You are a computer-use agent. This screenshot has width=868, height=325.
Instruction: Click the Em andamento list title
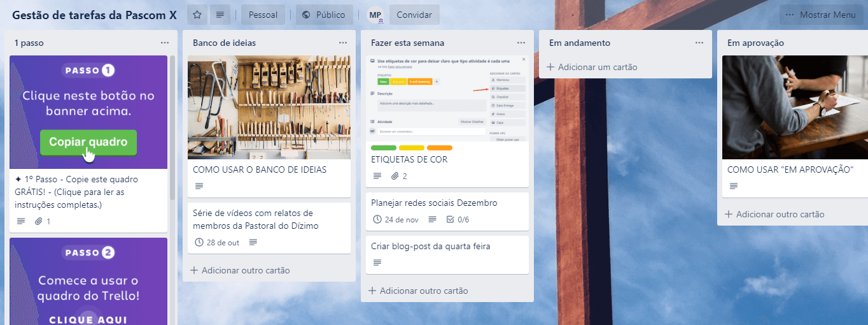click(x=580, y=43)
